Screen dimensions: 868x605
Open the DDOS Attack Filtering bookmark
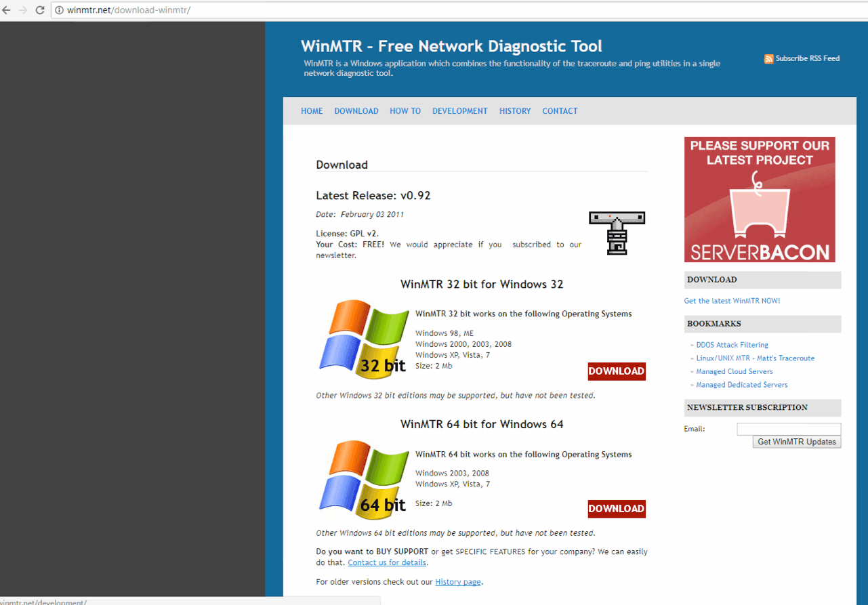732,345
